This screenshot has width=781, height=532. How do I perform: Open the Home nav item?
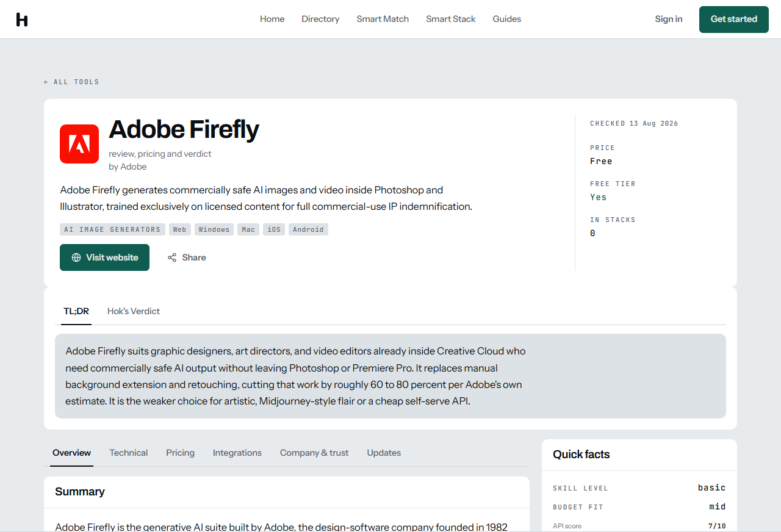click(272, 19)
